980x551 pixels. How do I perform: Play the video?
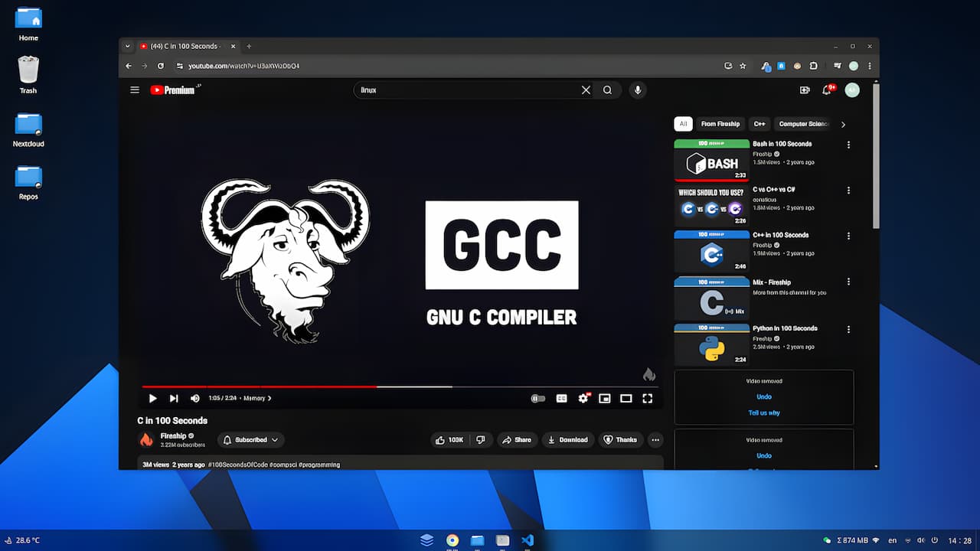coord(152,398)
